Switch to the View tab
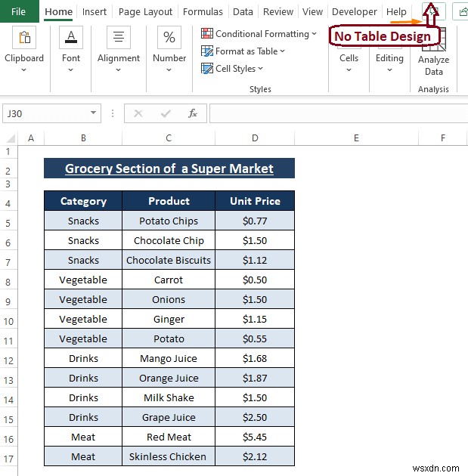468x476 pixels. point(312,11)
